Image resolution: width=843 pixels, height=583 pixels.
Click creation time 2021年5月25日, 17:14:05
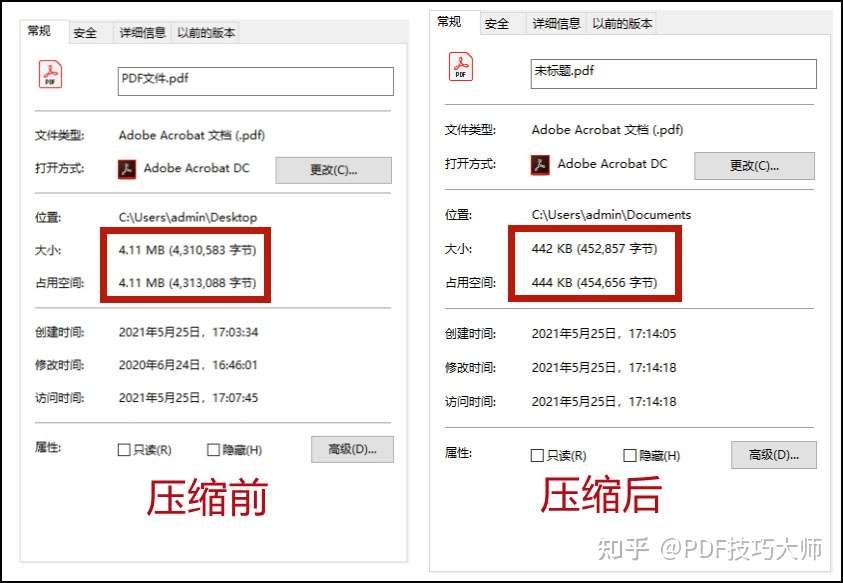(x=604, y=333)
